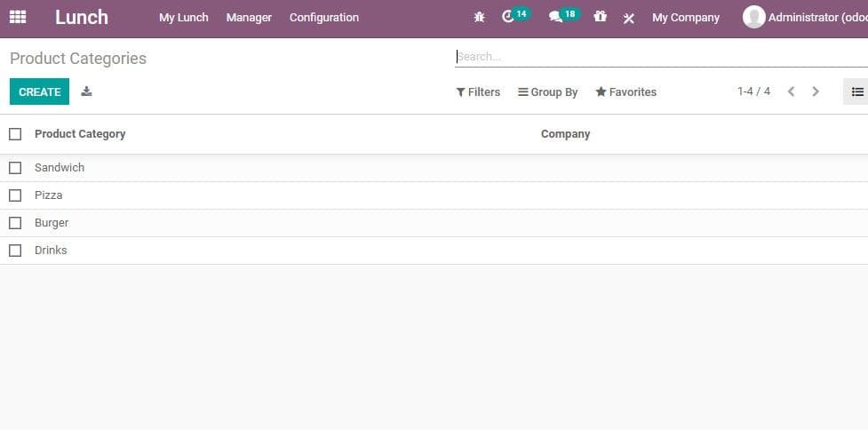The height and width of the screenshot is (430, 868).
Task: Open the Sandwich category row
Action: click(434, 168)
